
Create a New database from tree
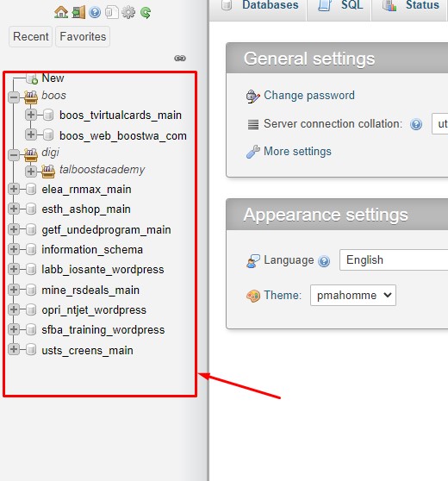[53, 78]
